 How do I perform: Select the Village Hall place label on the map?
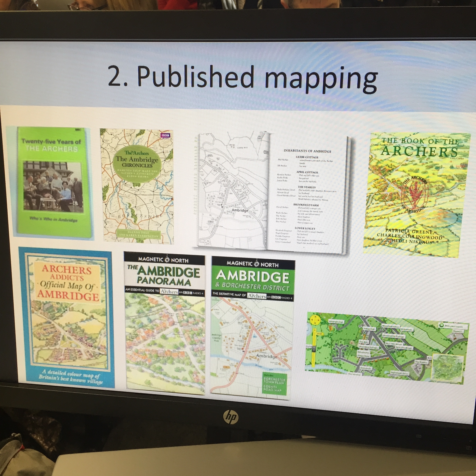[370, 329]
